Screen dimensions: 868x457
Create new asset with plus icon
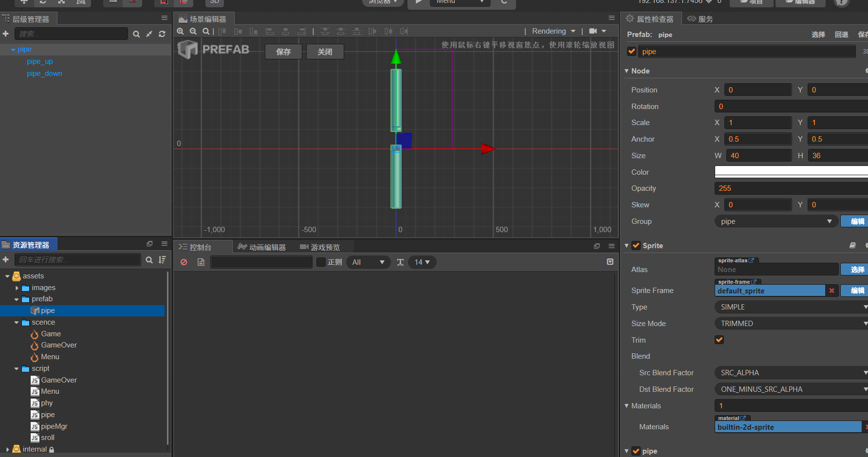click(6, 259)
